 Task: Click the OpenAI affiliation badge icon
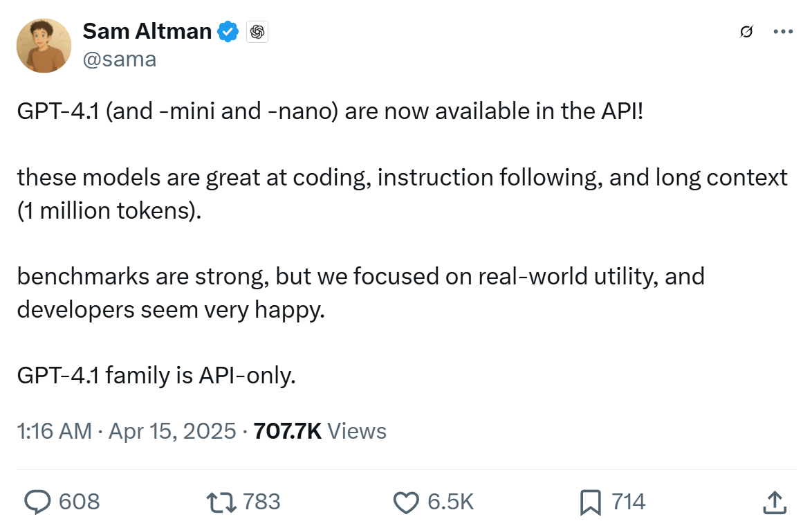[x=257, y=31]
